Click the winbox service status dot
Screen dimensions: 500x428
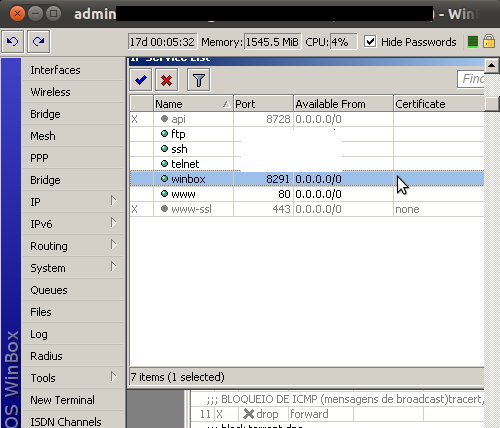(x=164, y=179)
